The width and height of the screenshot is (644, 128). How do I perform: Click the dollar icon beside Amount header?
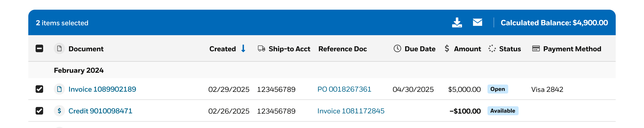pyautogui.click(x=447, y=49)
